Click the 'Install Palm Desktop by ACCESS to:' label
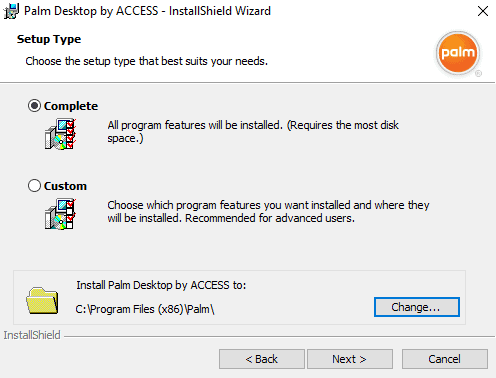The height and width of the screenshot is (378, 496). 161,285
